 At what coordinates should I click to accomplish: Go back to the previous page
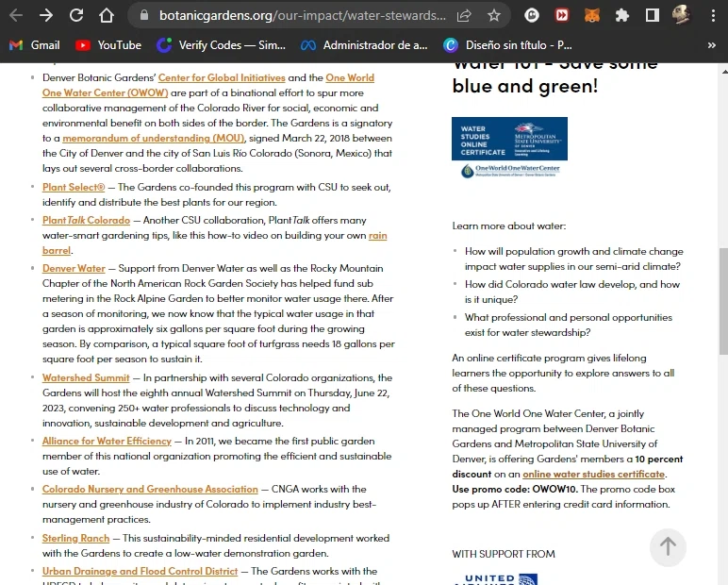[16, 15]
